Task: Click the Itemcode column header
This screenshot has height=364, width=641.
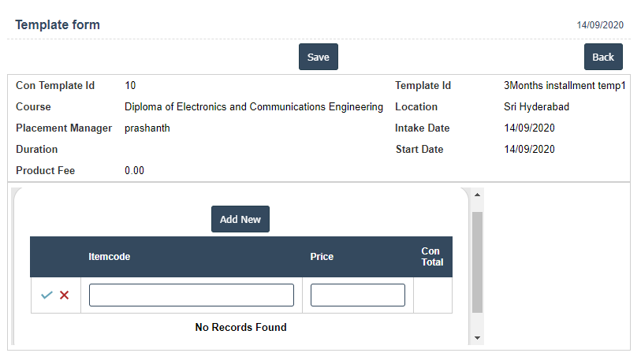Action: click(x=110, y=257)
